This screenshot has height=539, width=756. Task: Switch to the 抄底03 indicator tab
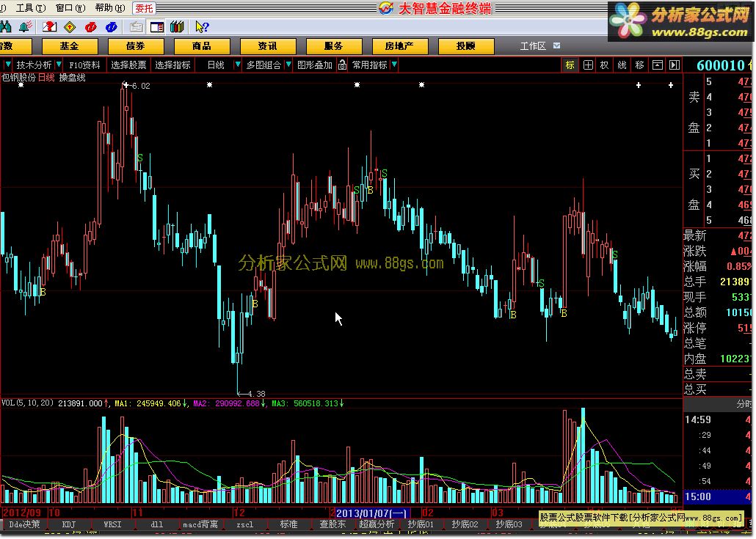509,524
